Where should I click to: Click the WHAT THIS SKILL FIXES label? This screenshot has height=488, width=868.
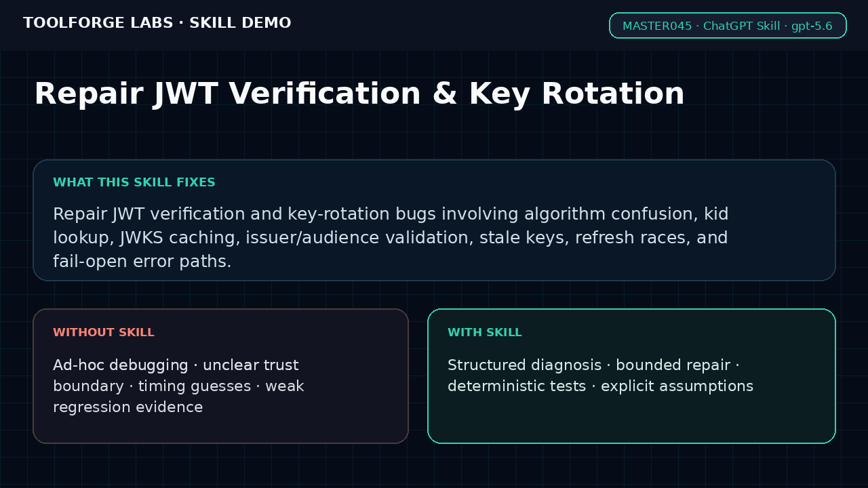click(x=134, y=182)
